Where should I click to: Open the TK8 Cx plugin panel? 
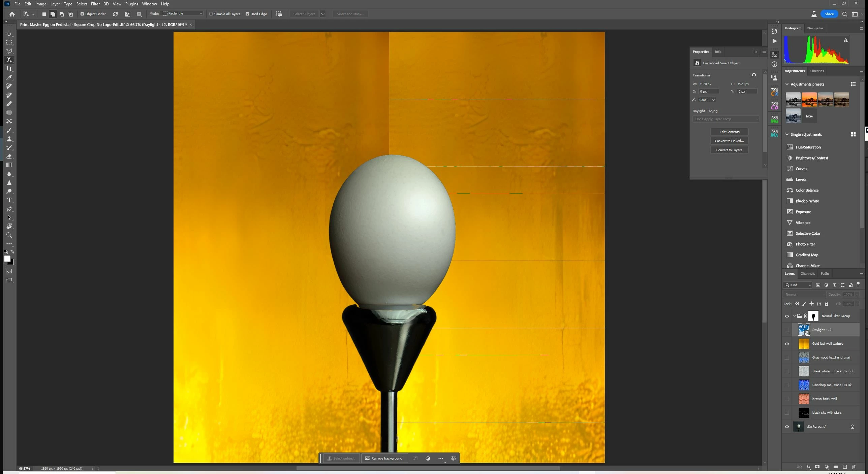click(x=774, y=92)
